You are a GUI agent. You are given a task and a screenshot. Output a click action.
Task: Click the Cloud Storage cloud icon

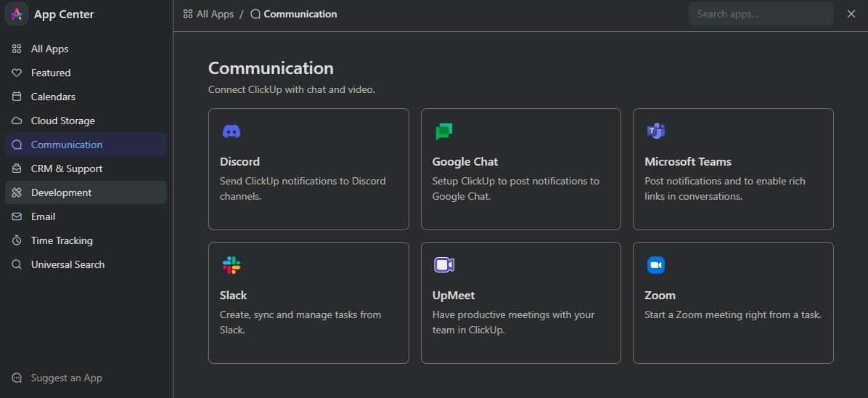[x=17, y=121]
